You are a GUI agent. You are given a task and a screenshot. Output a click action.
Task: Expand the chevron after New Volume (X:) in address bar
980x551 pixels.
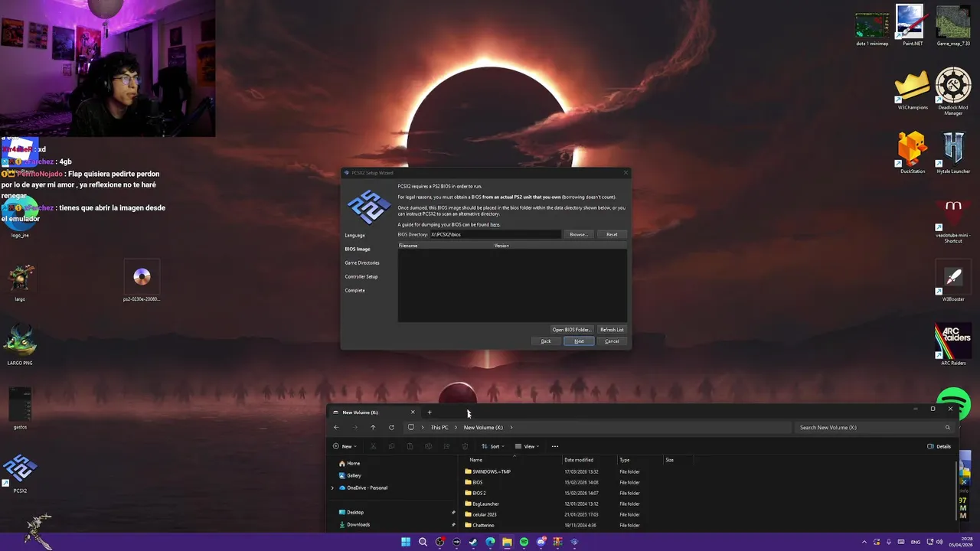pos(511,427)
